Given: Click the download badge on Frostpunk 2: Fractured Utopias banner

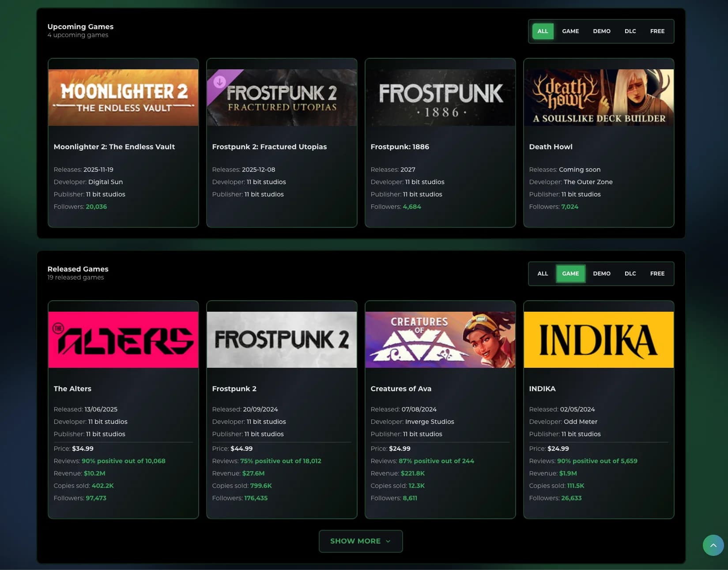Looking at the screenshot, I should pos(219,82).
